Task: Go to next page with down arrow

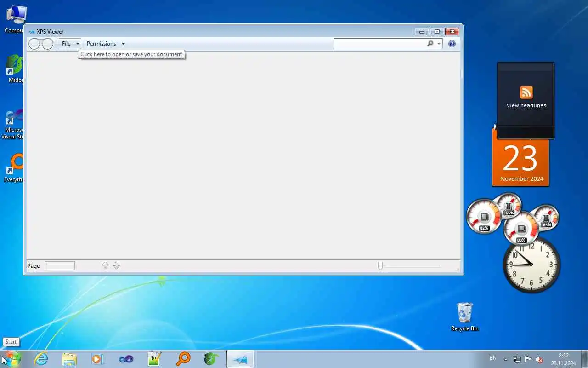Action: point(116,265)
